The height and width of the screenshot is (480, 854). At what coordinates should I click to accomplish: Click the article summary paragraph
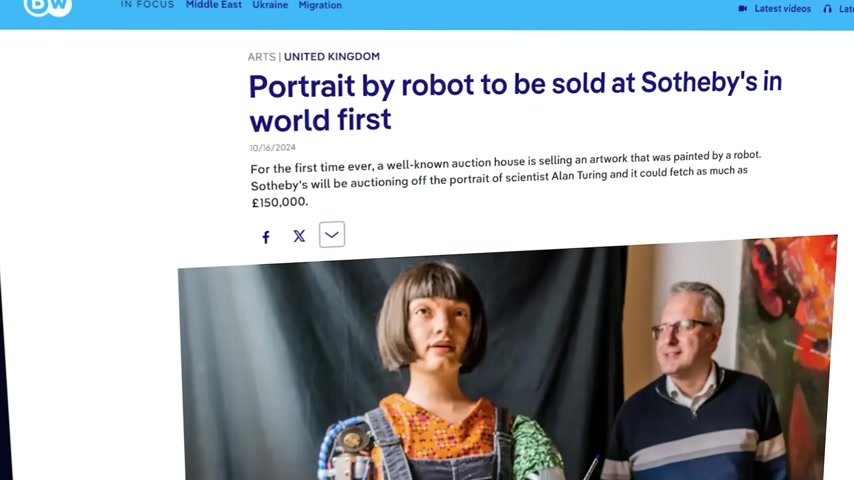point(505,179)
